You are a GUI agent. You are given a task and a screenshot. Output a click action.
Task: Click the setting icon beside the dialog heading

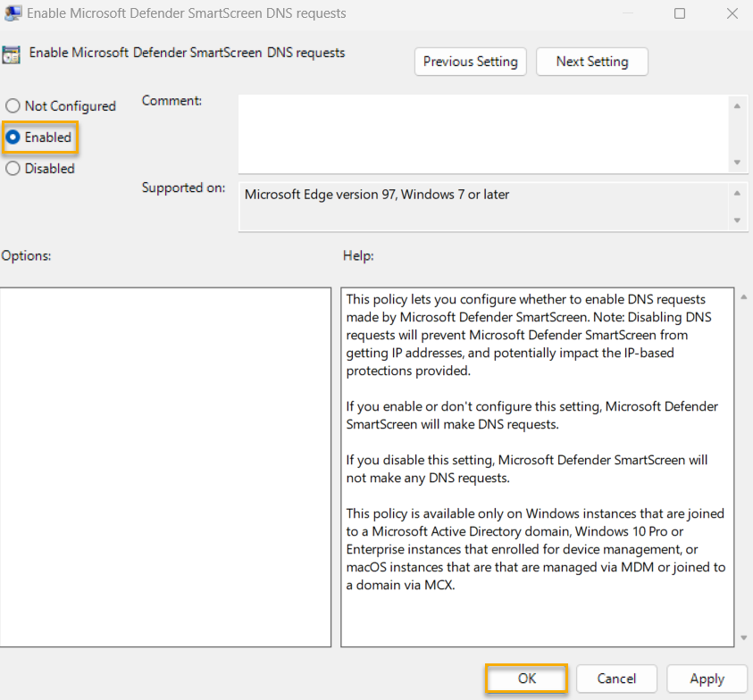(x=13, y=53)
